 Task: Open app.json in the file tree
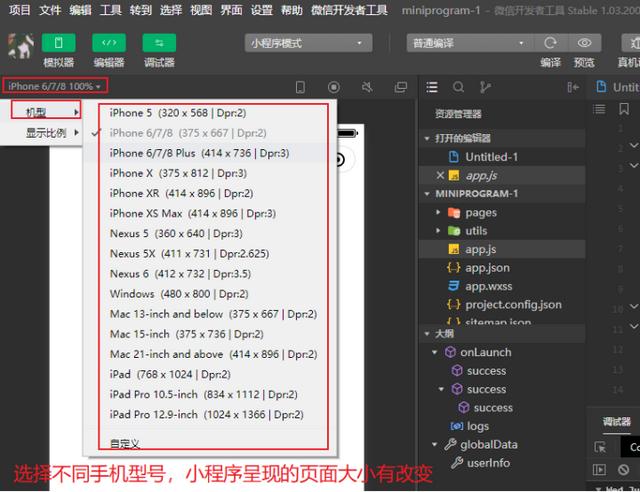point(487,268)
